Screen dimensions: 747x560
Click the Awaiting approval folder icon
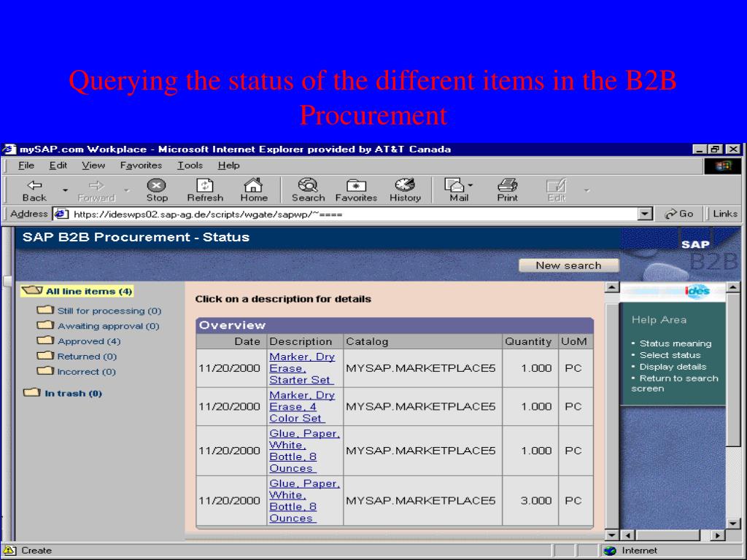point(45,325)
